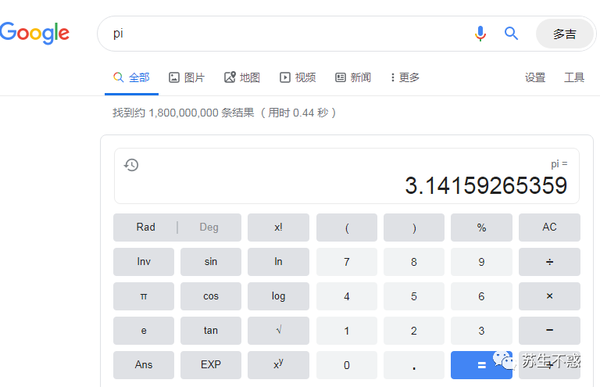The height and width of the screenshot is (387, 600).
Task: Switch calculator to Rad mode
Action: [145, 227]
